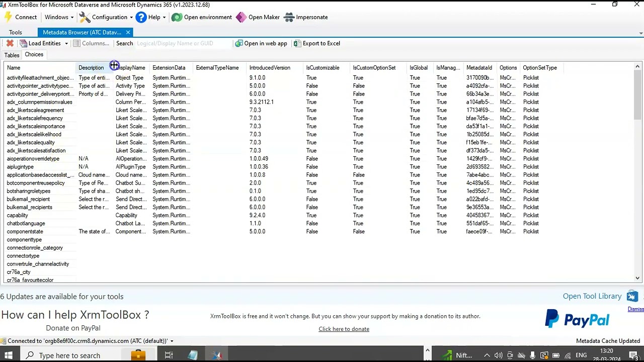Expand the Configuration dropdown arrow

coord(131,17)
